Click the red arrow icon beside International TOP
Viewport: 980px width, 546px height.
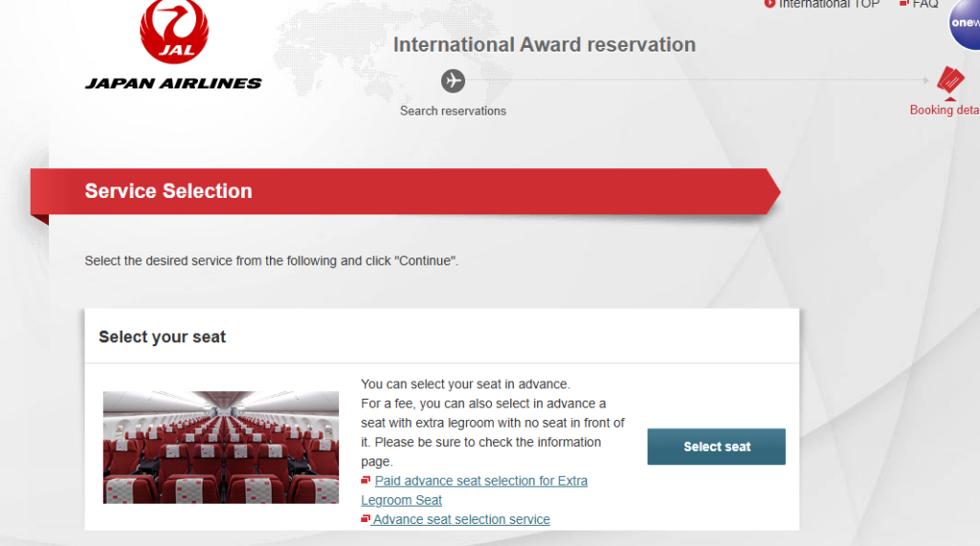[x=770, y=4]
